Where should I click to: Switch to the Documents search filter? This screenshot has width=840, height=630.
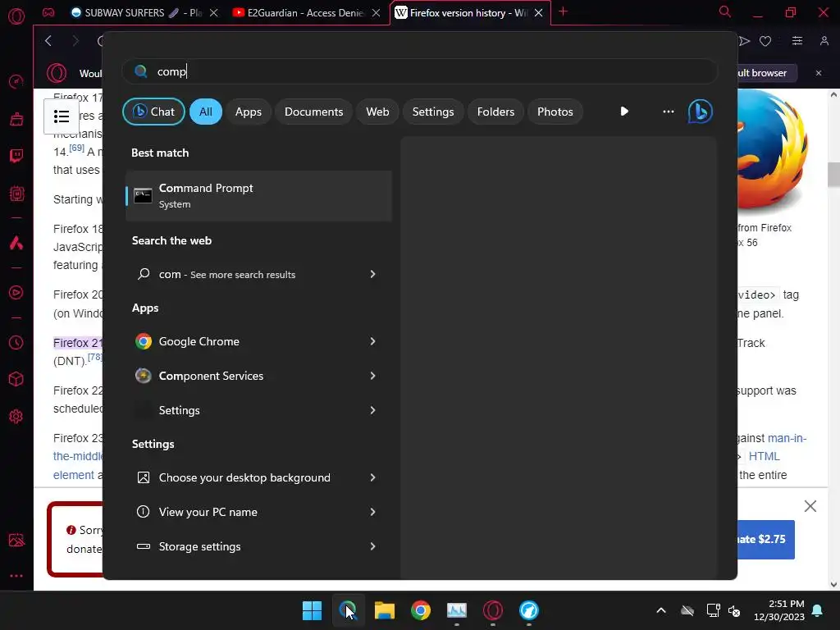[313, 112]
